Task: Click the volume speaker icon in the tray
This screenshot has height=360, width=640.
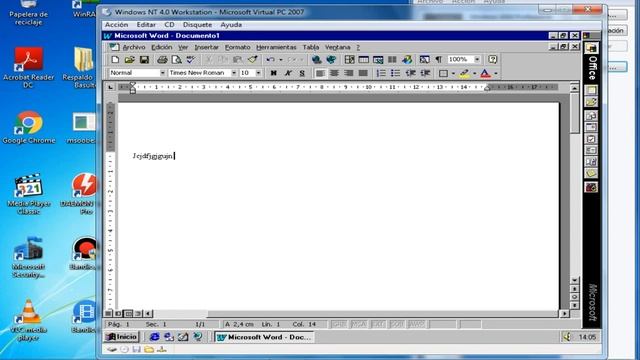Action: point(567,337)
